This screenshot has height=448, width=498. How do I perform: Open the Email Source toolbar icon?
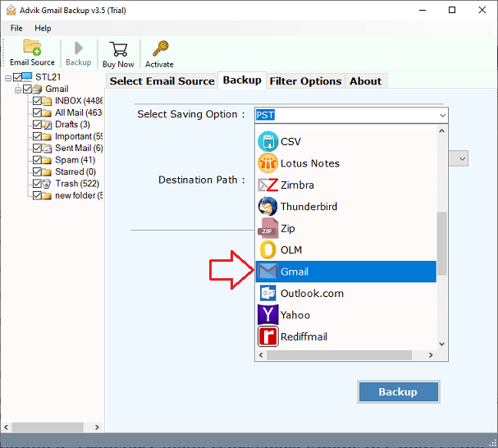[32, 48]
